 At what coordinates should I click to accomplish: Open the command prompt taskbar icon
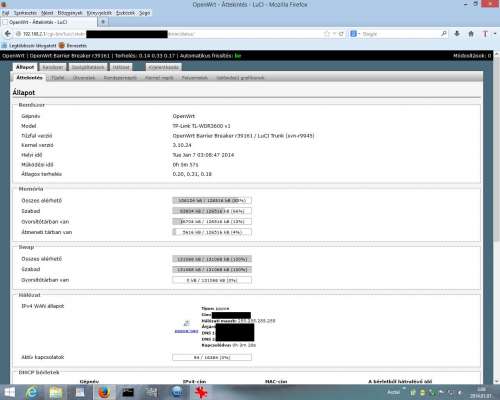[x=128, y=392]
